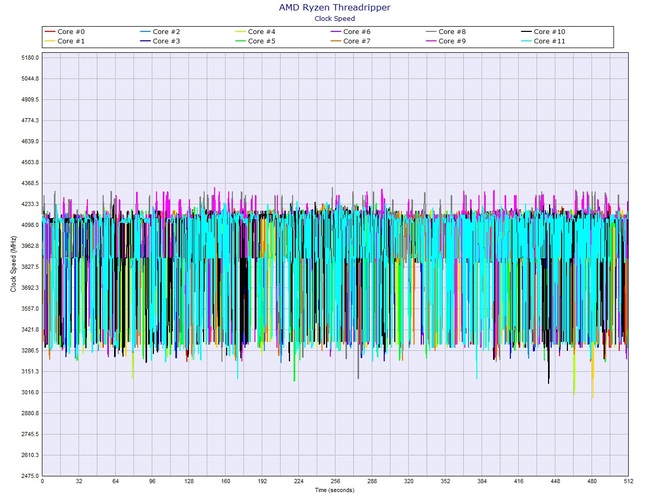Click the 5044.8 y-axis value

point(30,79)
